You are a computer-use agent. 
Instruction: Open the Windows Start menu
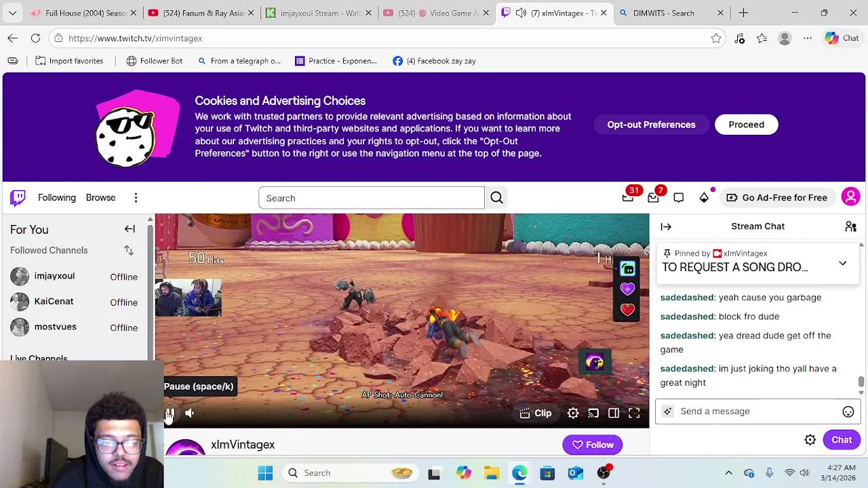click(265, 473)
